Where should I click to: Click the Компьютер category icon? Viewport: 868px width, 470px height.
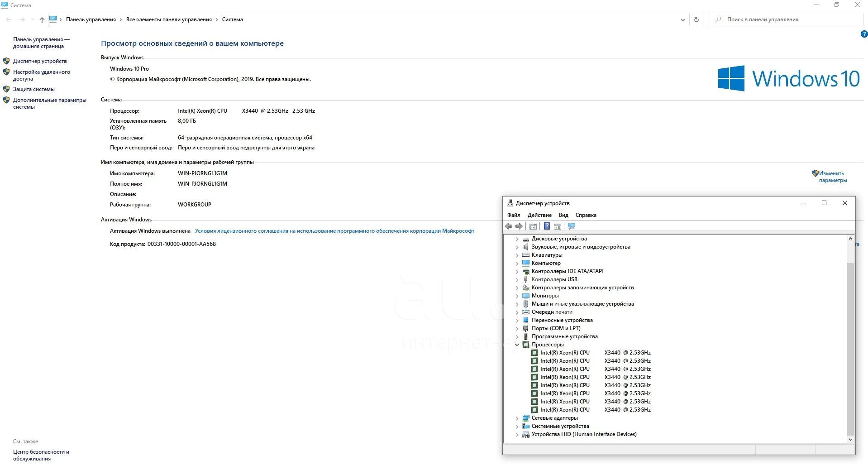click(x=526, y=263)
